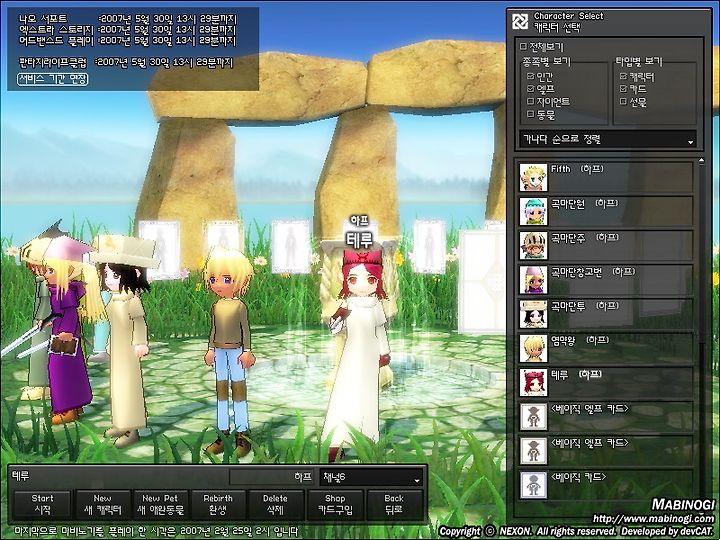
Task: Click the Rebirth 환생 button
Action: point(218,504)
